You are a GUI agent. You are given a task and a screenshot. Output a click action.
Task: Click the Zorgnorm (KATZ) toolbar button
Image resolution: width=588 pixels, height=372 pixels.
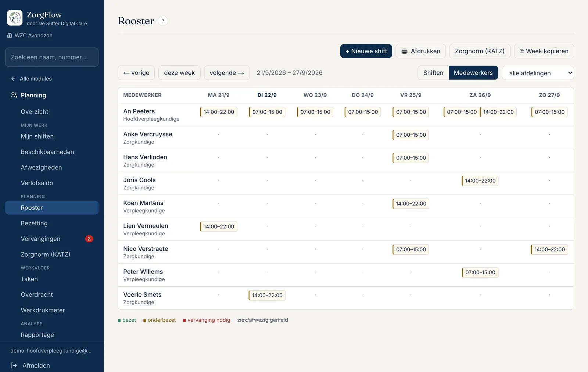(480, 51)
